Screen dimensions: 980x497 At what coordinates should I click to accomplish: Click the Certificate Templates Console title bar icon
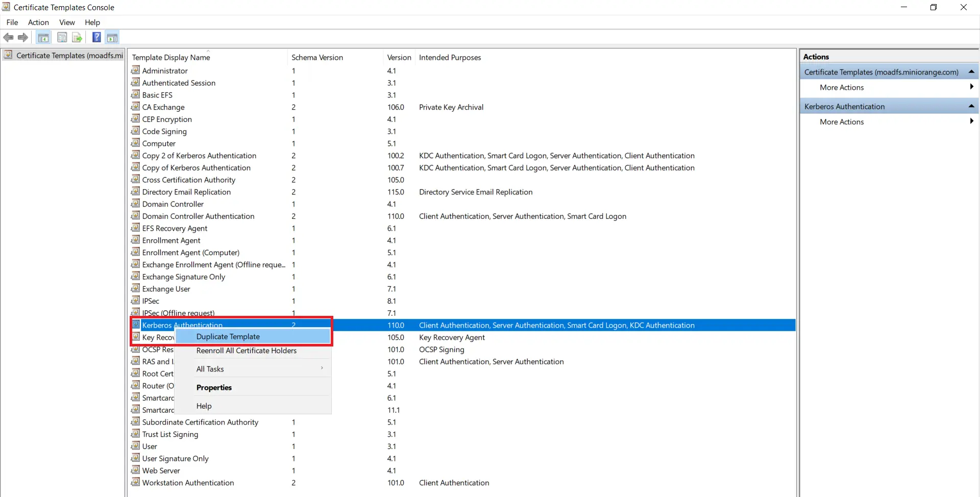pos(6,7)
